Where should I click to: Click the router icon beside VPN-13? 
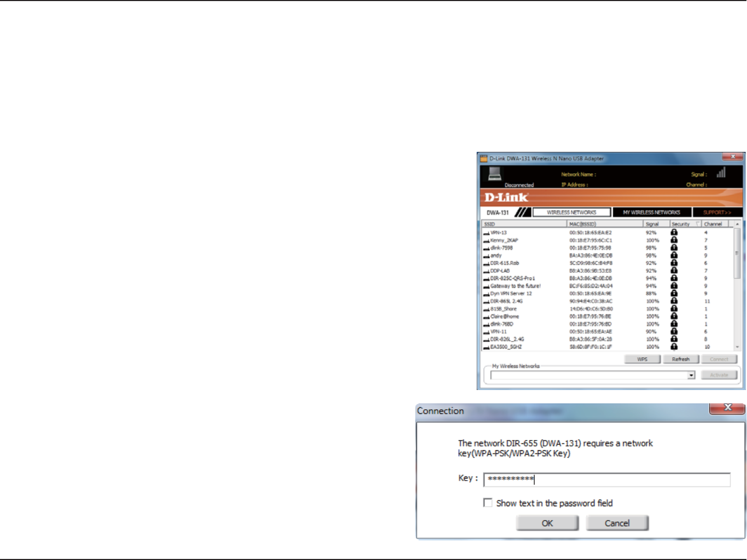486,233
